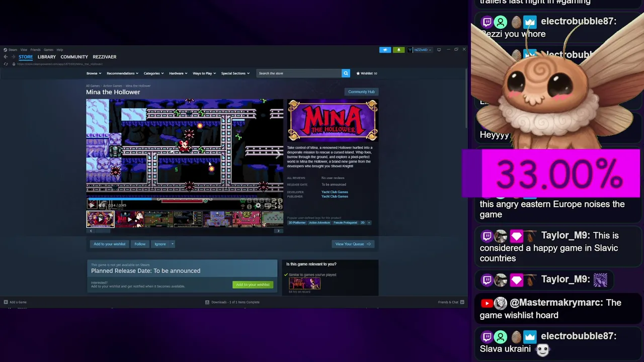Advance to next media with right chevron on video
The height and width of the screenshot is (362, 644).
278,155
